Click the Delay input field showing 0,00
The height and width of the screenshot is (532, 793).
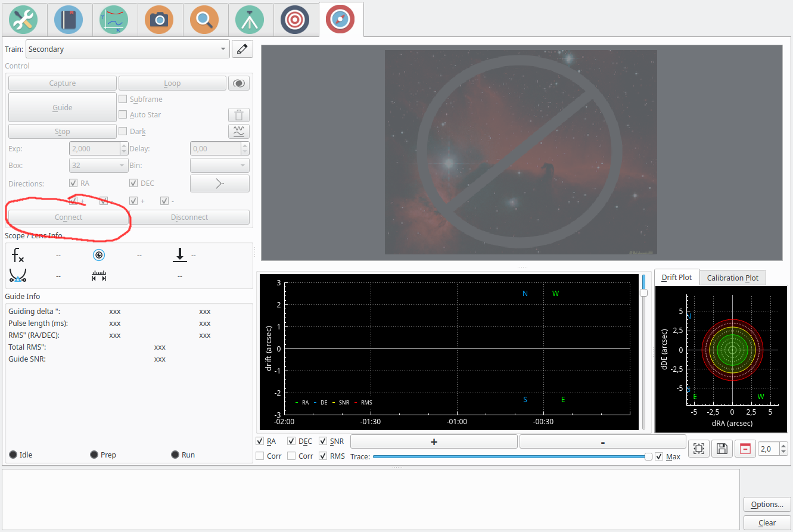(215, 149)
